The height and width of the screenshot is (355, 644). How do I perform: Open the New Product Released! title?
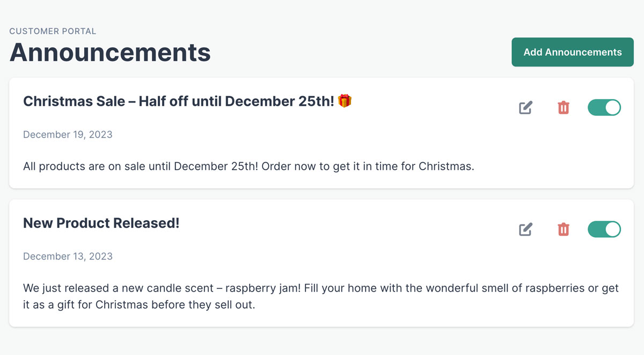coord(101,223)
